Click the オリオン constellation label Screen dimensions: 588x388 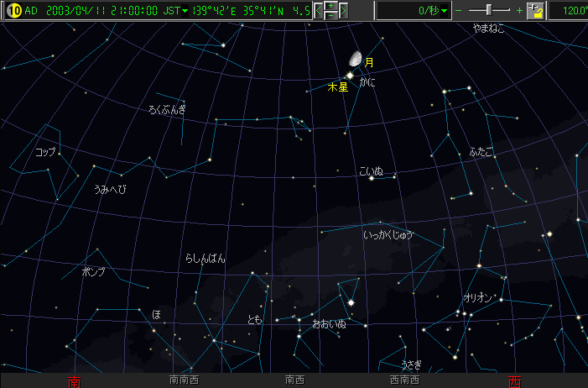pyautogui.click(x=480, y=298)
